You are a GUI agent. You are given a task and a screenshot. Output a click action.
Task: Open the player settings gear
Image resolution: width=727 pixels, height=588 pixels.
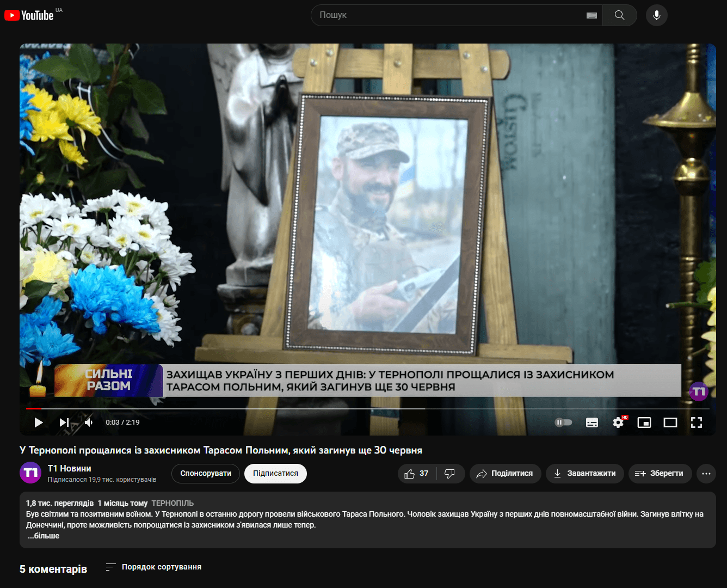tap(618, 422)
